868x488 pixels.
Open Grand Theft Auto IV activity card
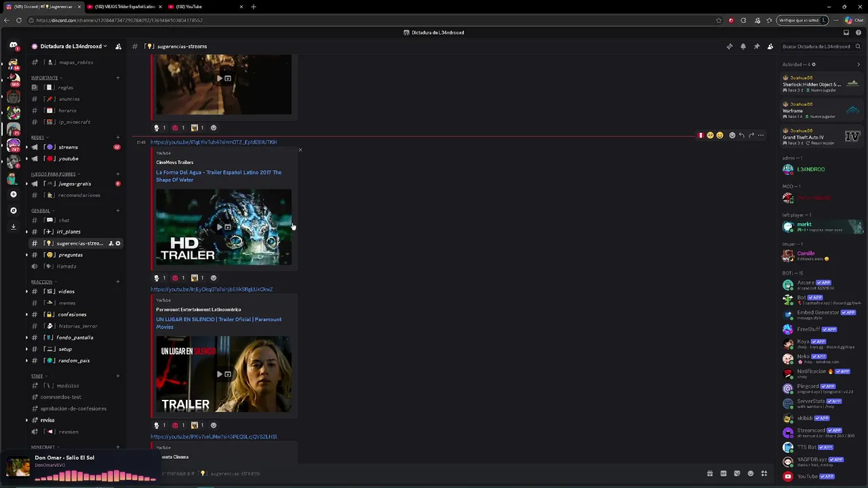[822, 137]
